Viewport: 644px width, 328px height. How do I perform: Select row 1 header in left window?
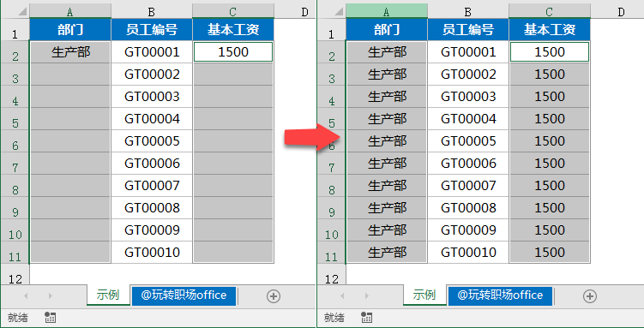tap(15, 30)
